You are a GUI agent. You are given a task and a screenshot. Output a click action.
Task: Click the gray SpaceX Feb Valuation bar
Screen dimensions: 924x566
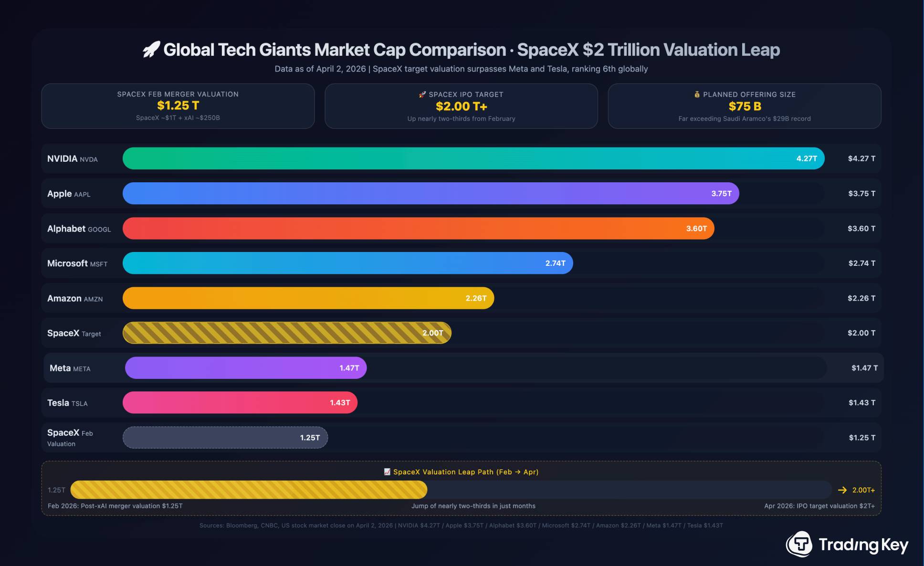click(225, 438)
